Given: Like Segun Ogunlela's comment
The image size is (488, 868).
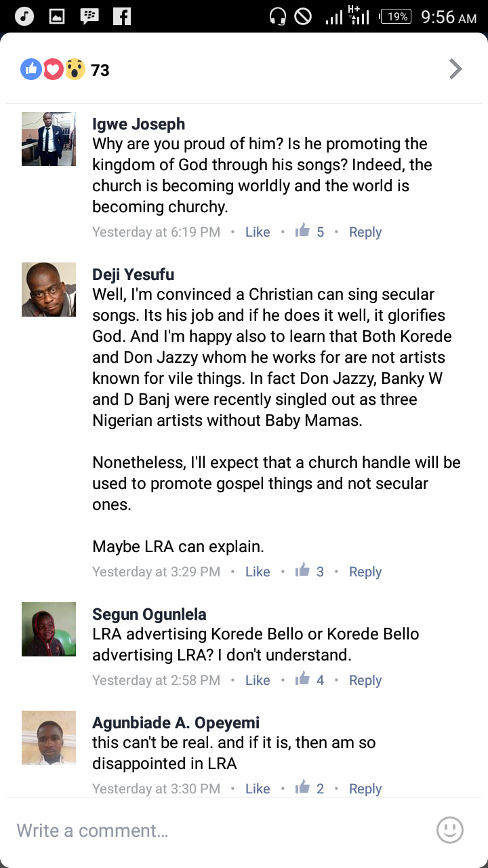Looking at the screenshot, I should coord(258,680).
